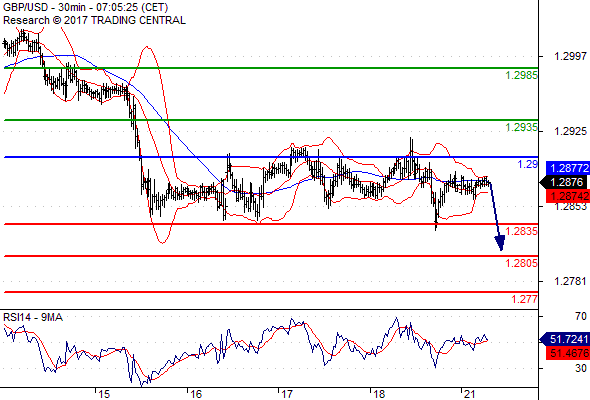Click the GBP/USD - 30min chart title
Image resolution: width=590 pixels, height=400 pixels.
86,7
